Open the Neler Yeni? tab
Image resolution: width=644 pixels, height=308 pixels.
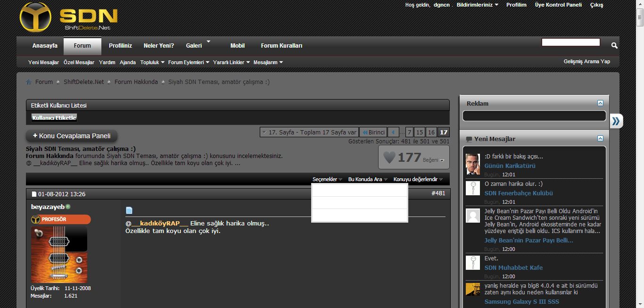coord(159,46)
